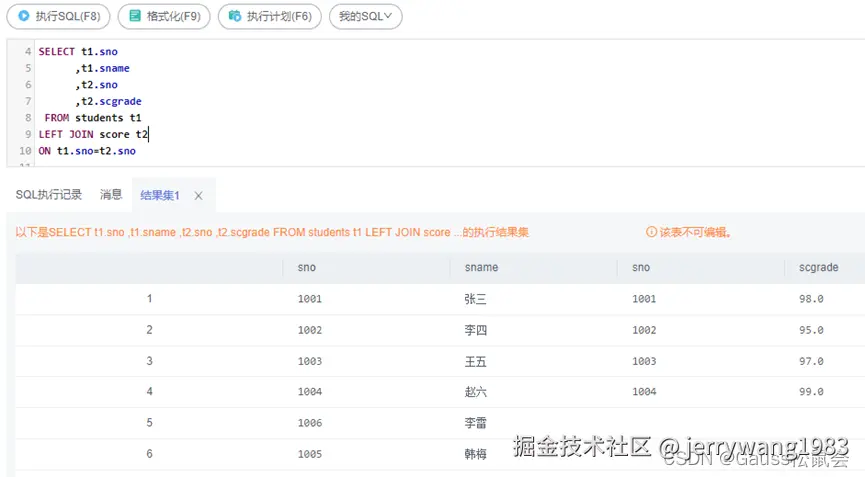
Task: Click line number 9 in editor gutter
Action: (x=28, y=135)
